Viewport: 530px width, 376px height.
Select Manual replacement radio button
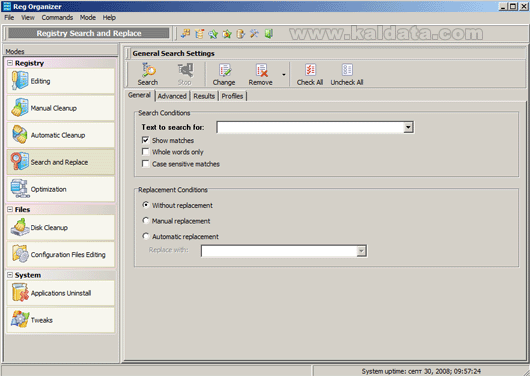146,220
